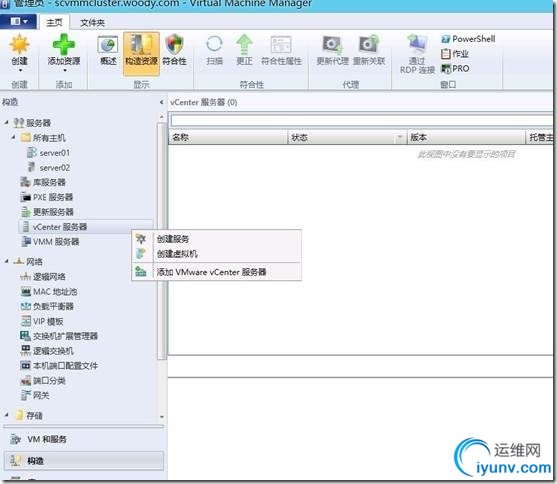This screenshot has width=557, height=484.
Task: Switch to the 主页 ribbon tab
Action: (54, 23)
